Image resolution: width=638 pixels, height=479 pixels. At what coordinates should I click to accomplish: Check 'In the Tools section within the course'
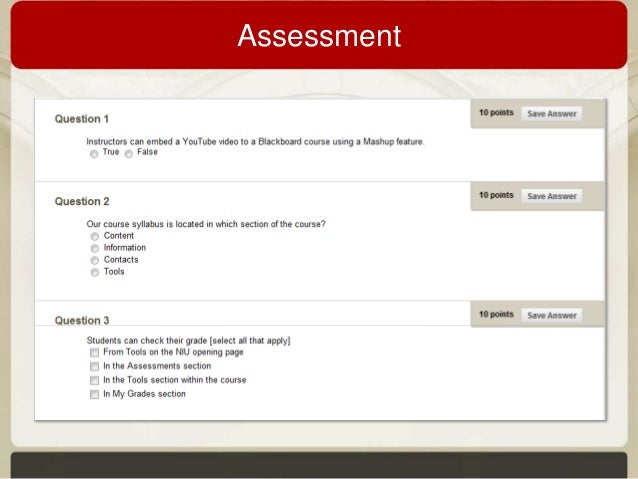coord(94,380)
